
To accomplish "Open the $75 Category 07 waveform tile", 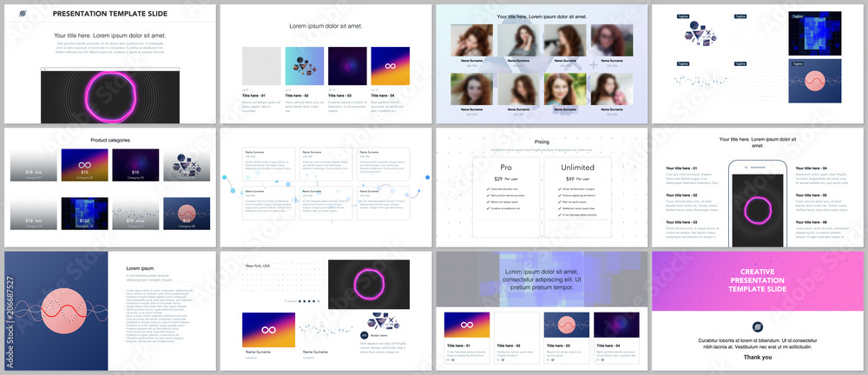I will point(135,214).
